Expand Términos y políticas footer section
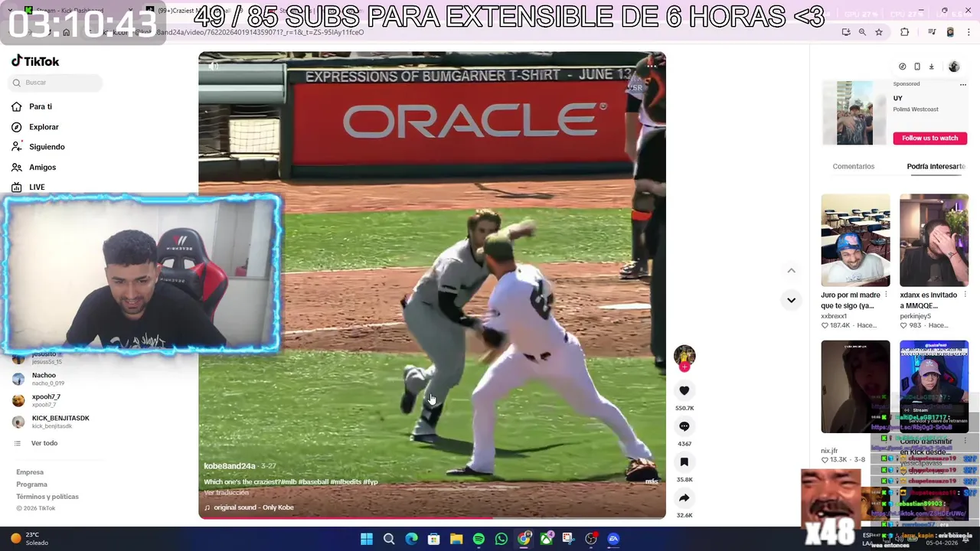980x551 pixels. (47, 497)
